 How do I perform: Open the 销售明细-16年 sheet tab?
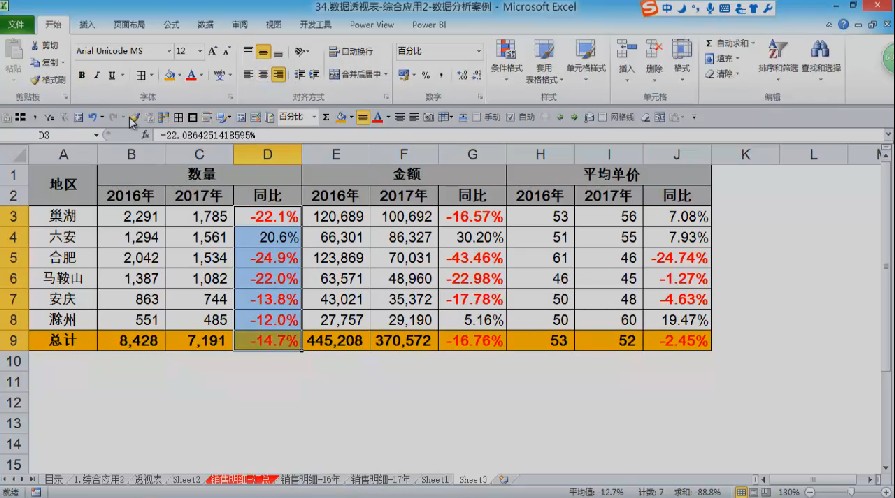[311, 479]
